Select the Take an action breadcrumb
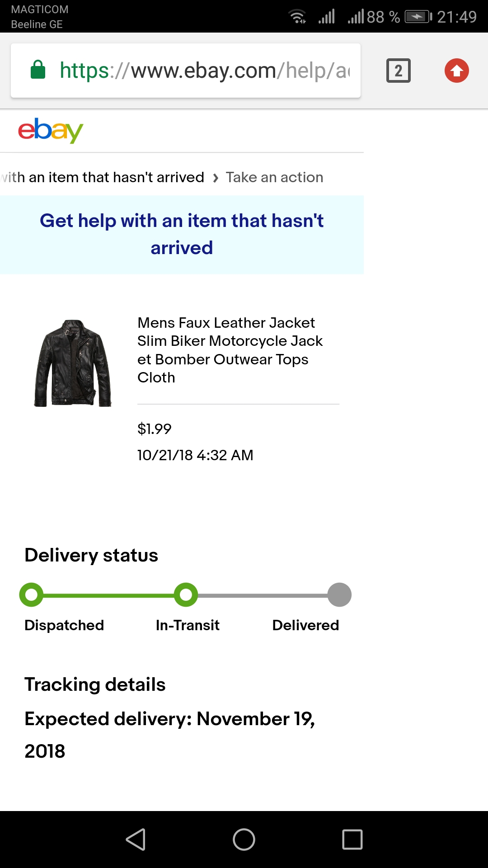This screenshot has height=868, width=488. (274, 177)
